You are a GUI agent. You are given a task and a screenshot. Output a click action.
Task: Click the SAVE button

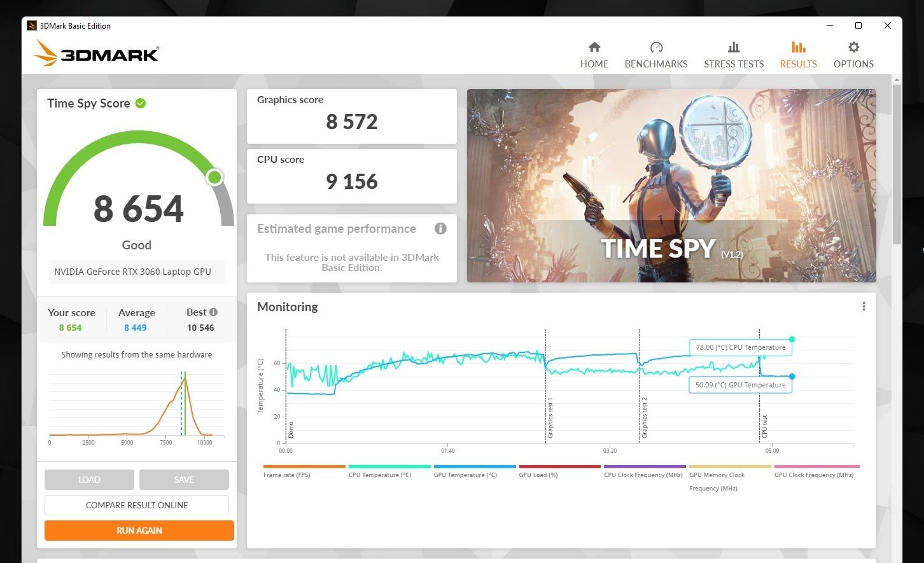pos(184,480)
